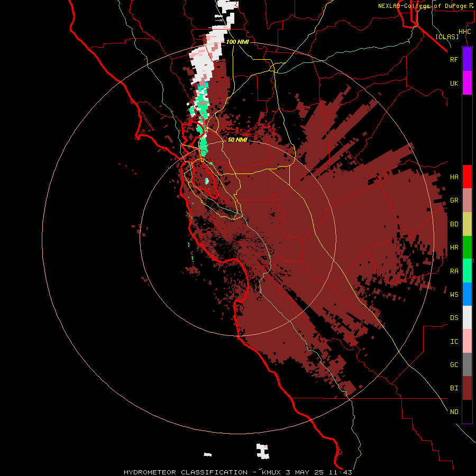Click the [CLAS] units label

[447, 36]
